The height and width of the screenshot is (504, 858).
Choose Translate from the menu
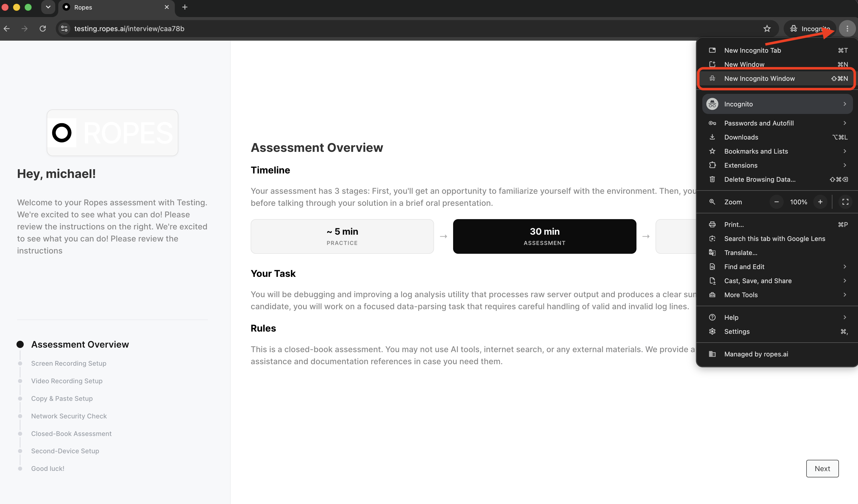[x=778, y=253]
